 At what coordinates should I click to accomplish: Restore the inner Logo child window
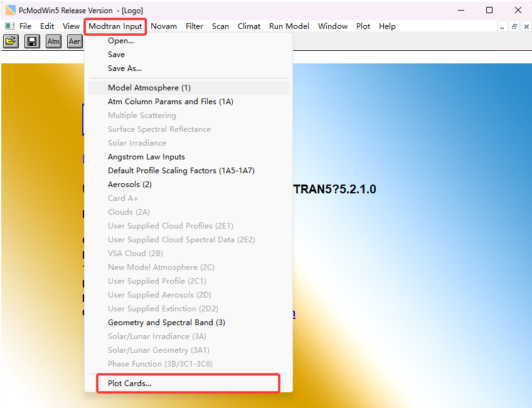[x=514, y=26]
